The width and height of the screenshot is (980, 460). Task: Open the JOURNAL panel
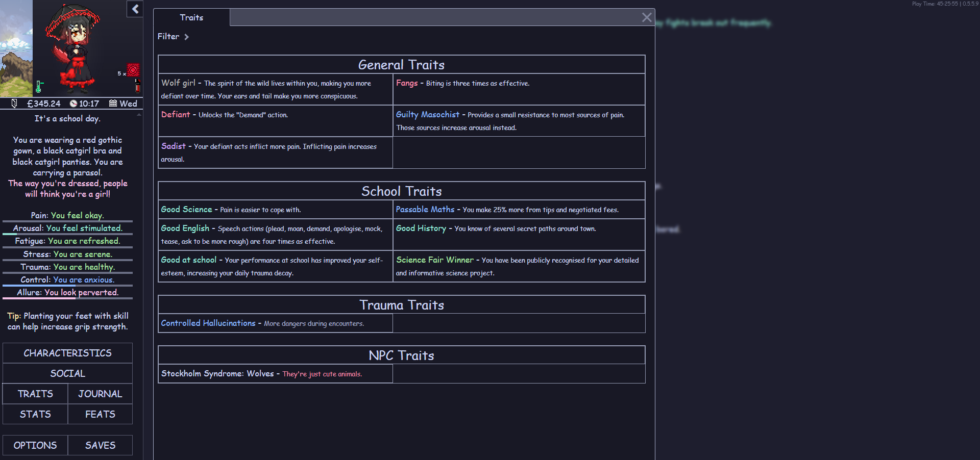click(100, 394)
